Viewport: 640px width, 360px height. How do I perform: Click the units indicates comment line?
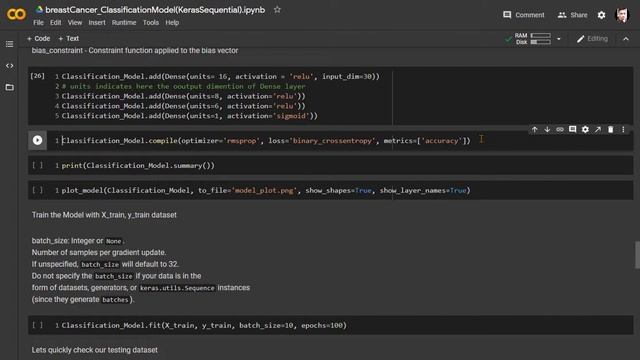click(x=183, y=87)
